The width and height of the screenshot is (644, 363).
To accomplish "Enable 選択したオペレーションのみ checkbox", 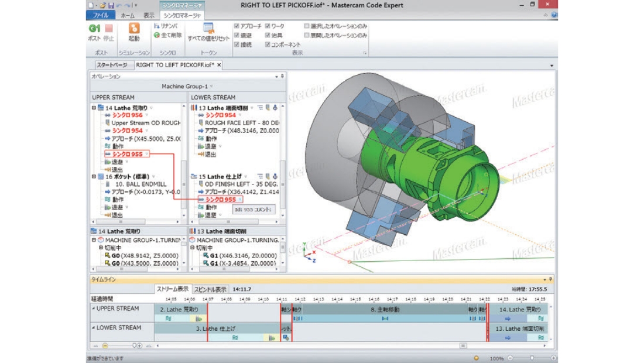I will click(x=306, y=26).
